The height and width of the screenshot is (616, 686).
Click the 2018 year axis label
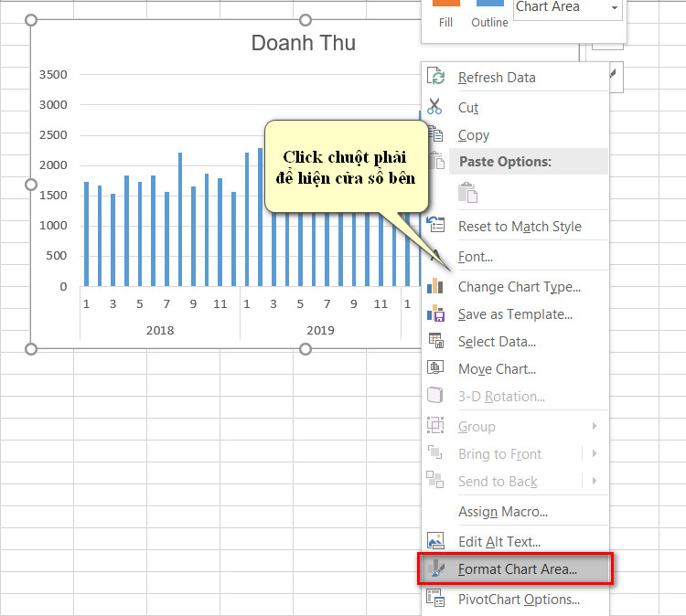click(160, 330)
